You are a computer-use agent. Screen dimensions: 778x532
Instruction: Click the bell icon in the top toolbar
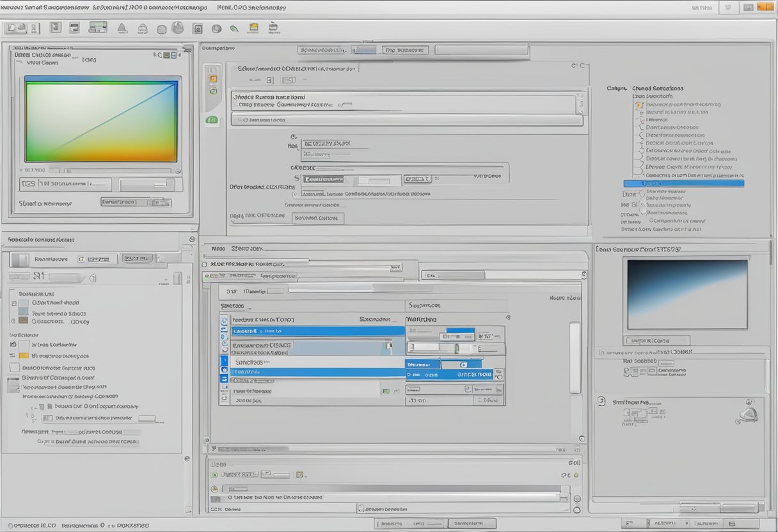[122, 28]
